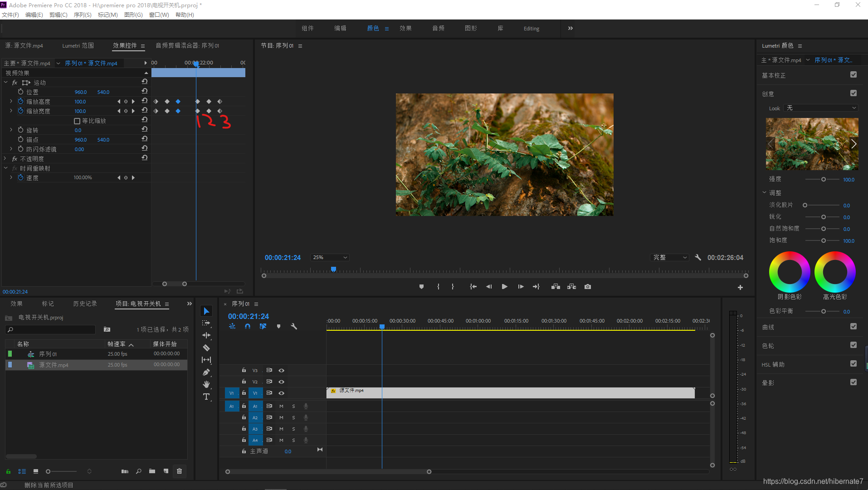Show more workspaces chevron
Image resolution: width=868 pixels, height=490 pixels.
571,28
